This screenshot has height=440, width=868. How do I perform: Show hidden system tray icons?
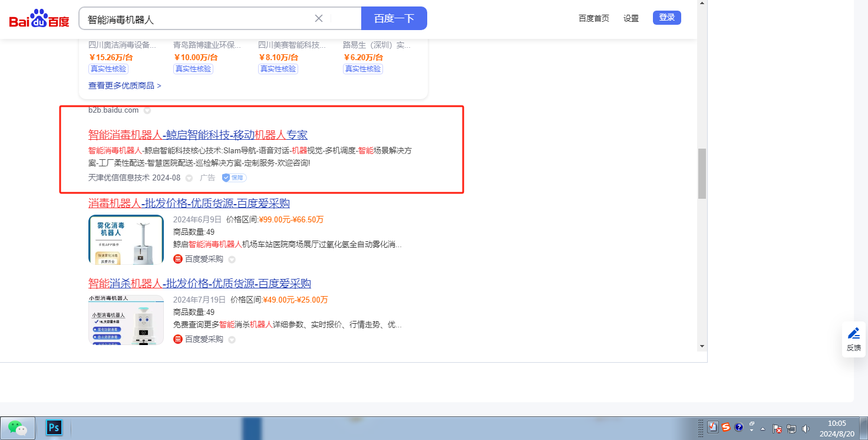click(763, 429)
